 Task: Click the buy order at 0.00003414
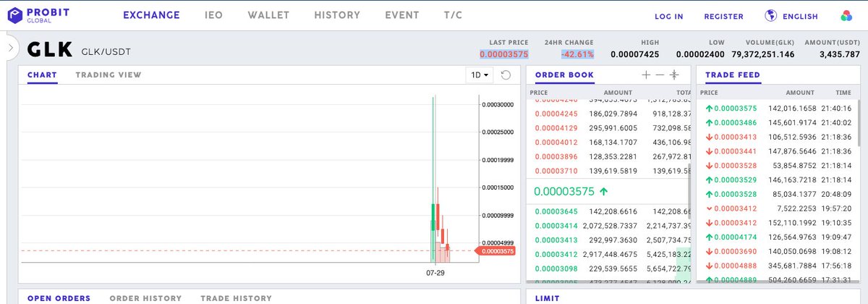(610, 226)
